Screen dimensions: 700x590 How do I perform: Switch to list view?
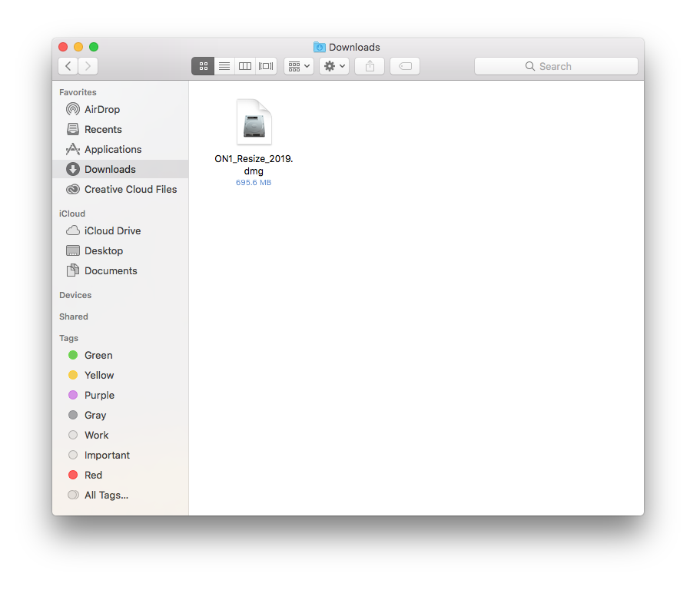pos(224,66)
